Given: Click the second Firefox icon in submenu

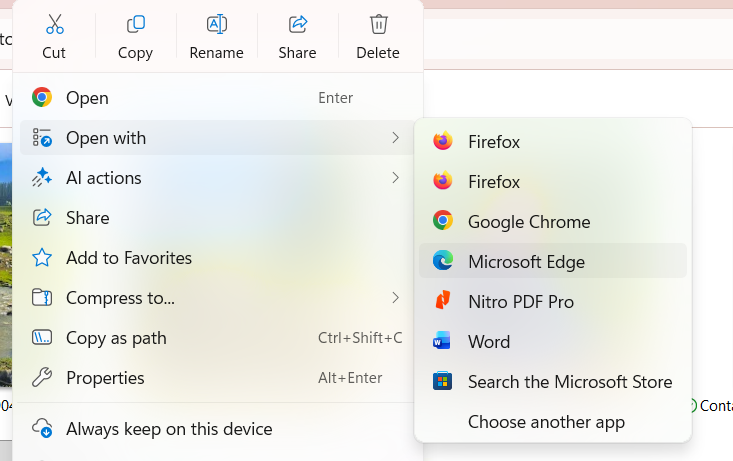Looking at the screenshot, I should (x=443, y=180).
